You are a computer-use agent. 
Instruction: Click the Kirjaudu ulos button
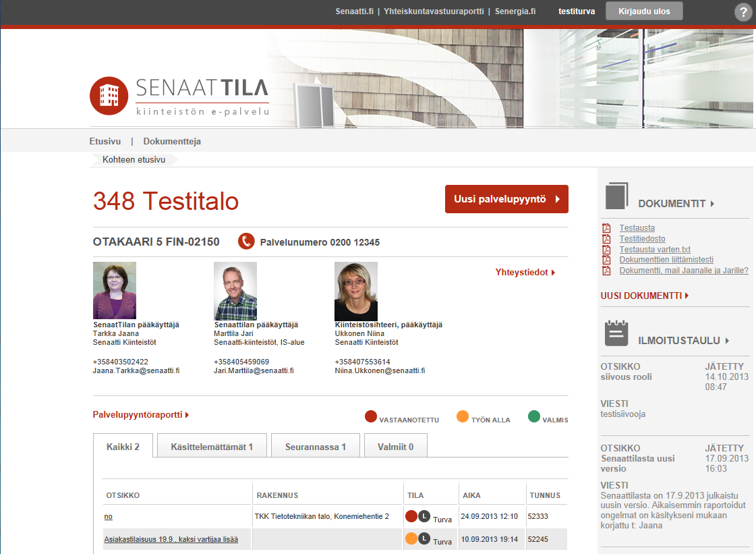click(x=644, y=11)
